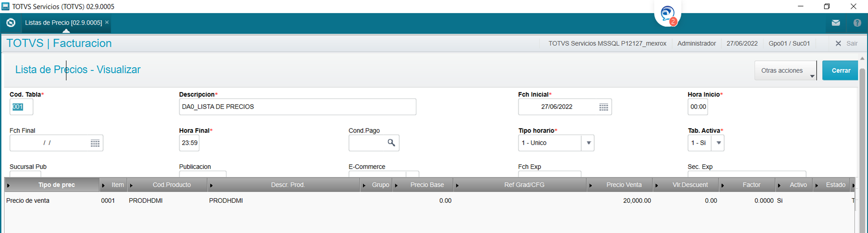
Task: Click the 27/06/2022 header date
Action: point(742,43)
